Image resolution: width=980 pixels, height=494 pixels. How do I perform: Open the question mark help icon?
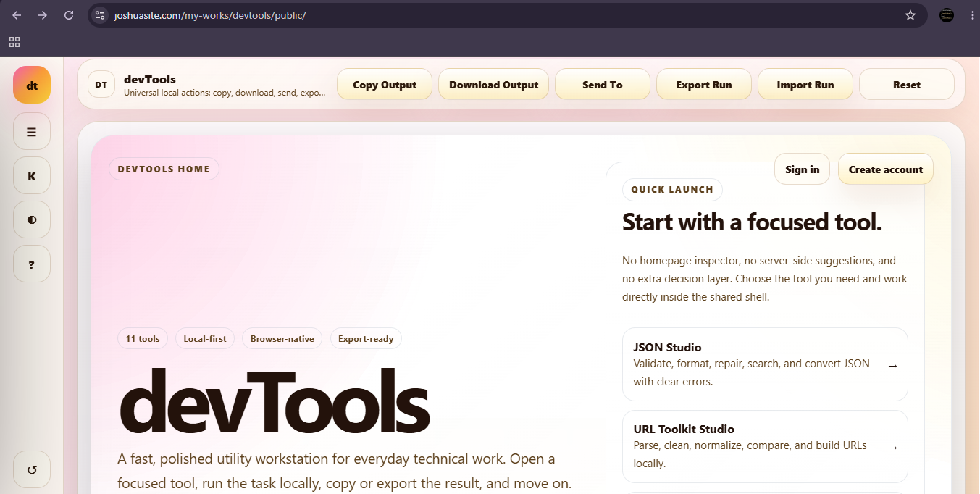coord(32,264)
